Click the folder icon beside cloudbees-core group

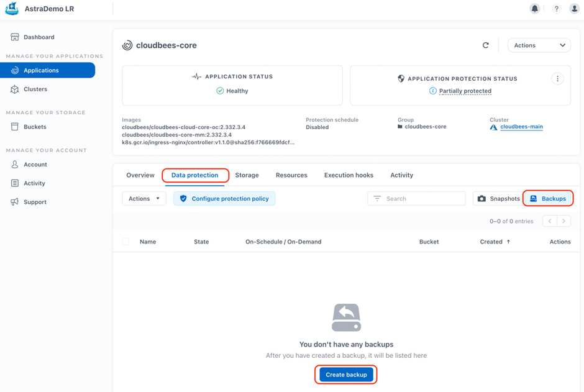(400, 127)
